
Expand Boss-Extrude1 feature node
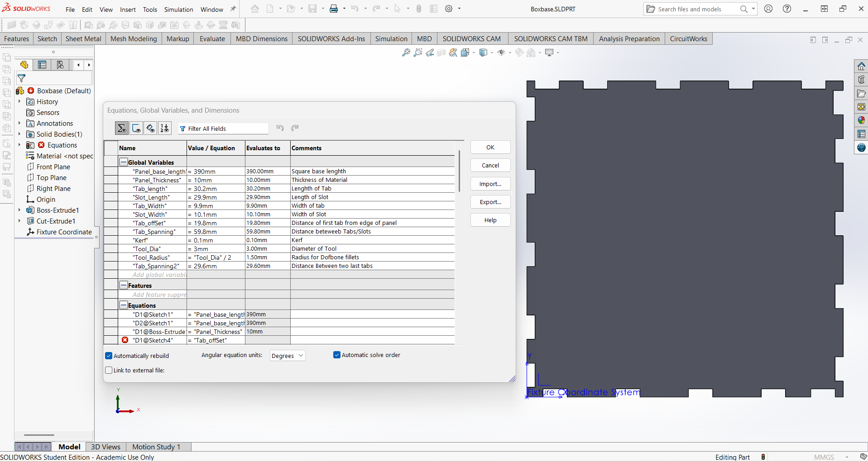19,210
